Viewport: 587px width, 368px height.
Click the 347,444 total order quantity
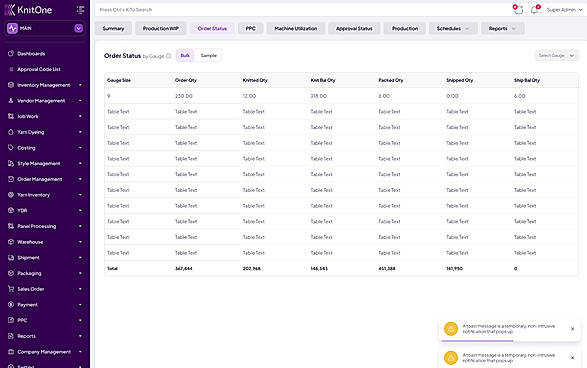(183, 268)
